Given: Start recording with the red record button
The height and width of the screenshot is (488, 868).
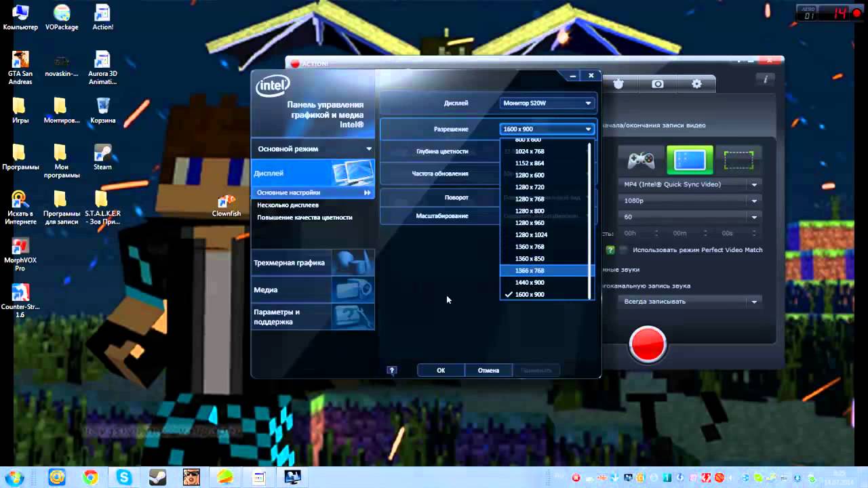Looking at the screenshot, I should click(x=648, y=344).
